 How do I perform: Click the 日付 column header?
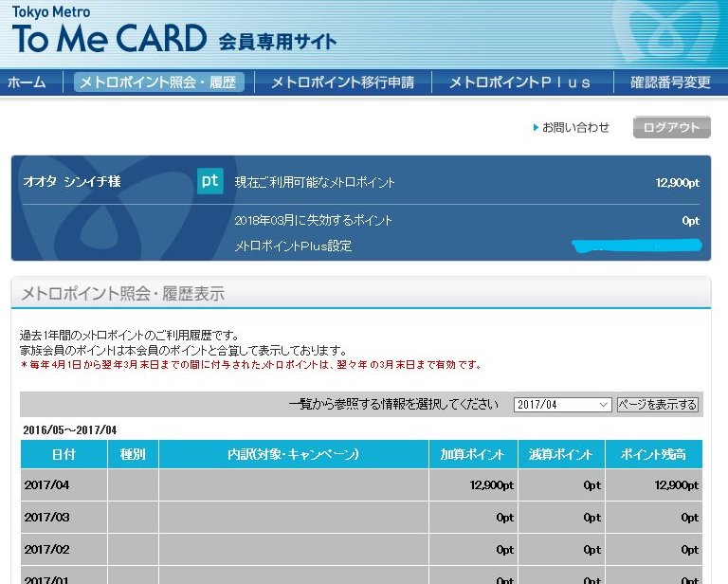[64, 454]
